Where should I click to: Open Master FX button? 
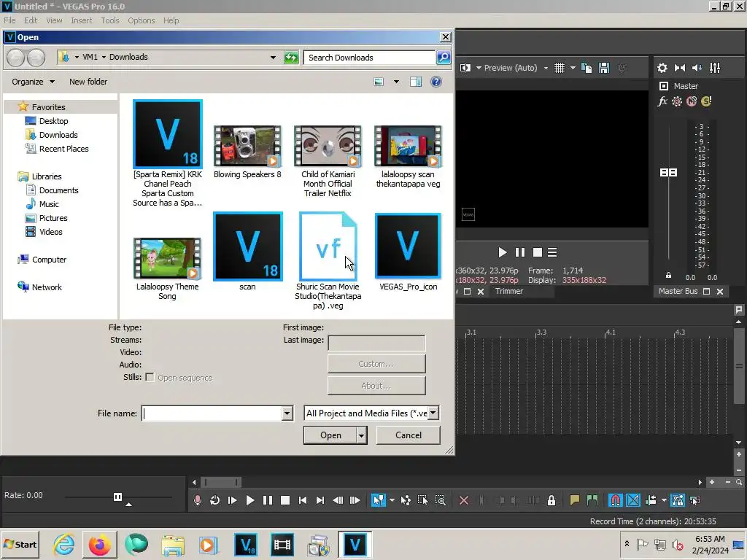662,101
